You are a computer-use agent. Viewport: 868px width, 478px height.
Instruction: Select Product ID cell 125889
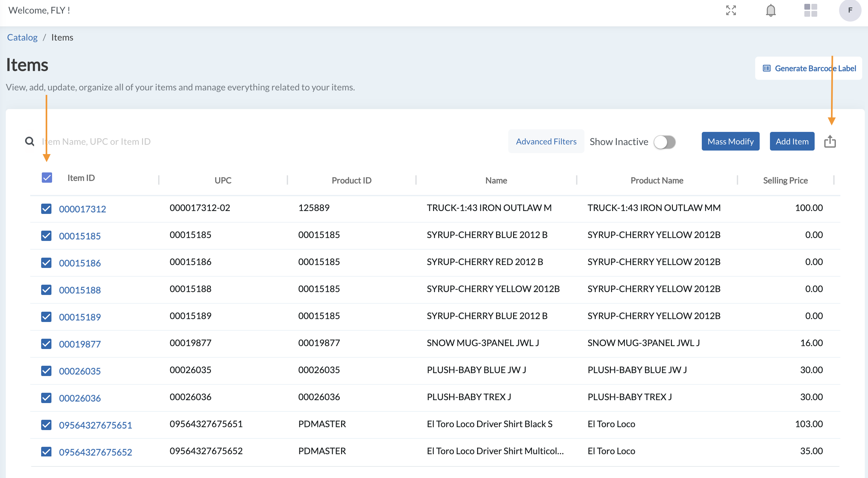(x=314, y=208)
